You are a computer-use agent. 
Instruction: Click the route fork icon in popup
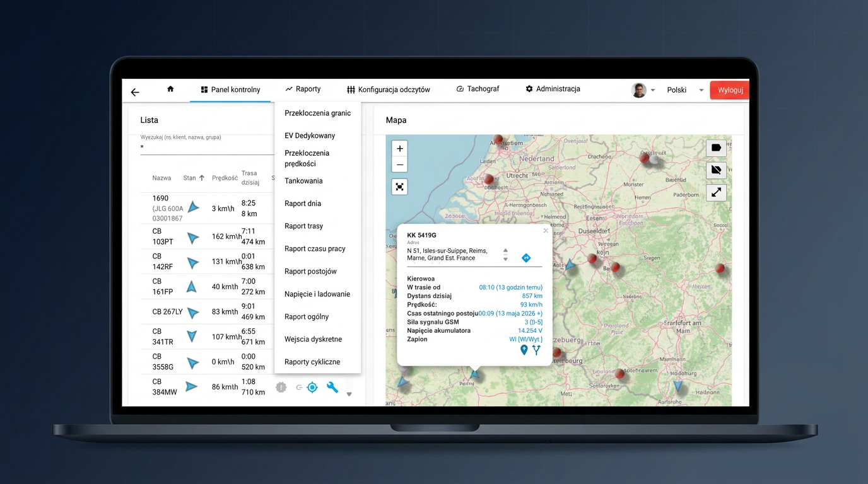pyautogui.click(x=536, y=350)
